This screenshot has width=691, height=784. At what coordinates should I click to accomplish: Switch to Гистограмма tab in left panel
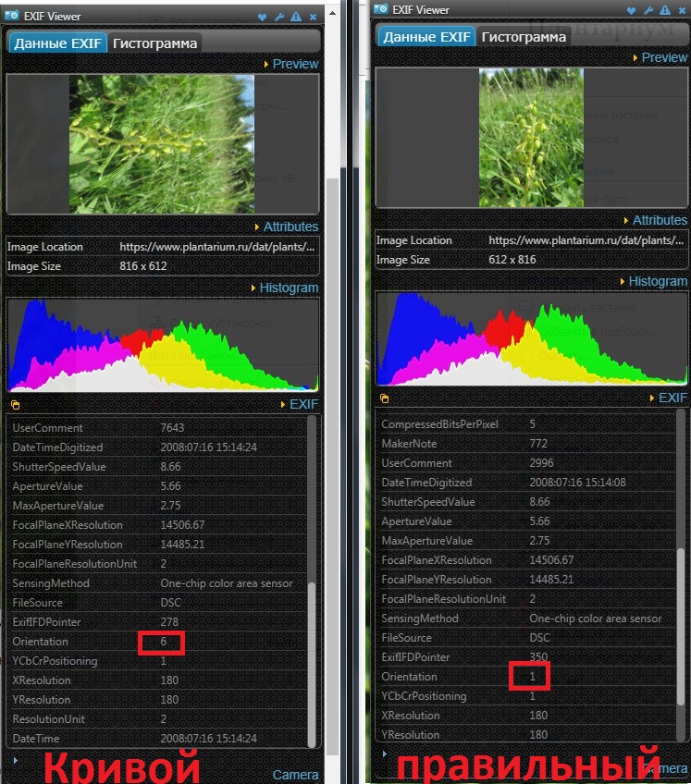point(154,43)
